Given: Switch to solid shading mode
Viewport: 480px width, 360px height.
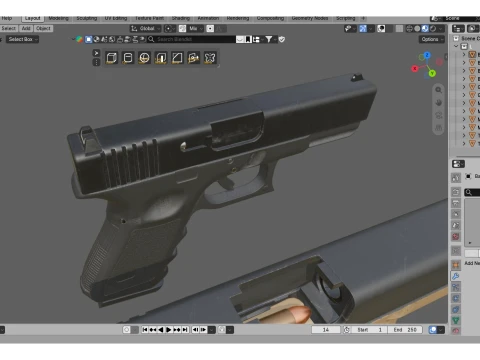Looking at the screenshot, I should click(x=417, y=29).
